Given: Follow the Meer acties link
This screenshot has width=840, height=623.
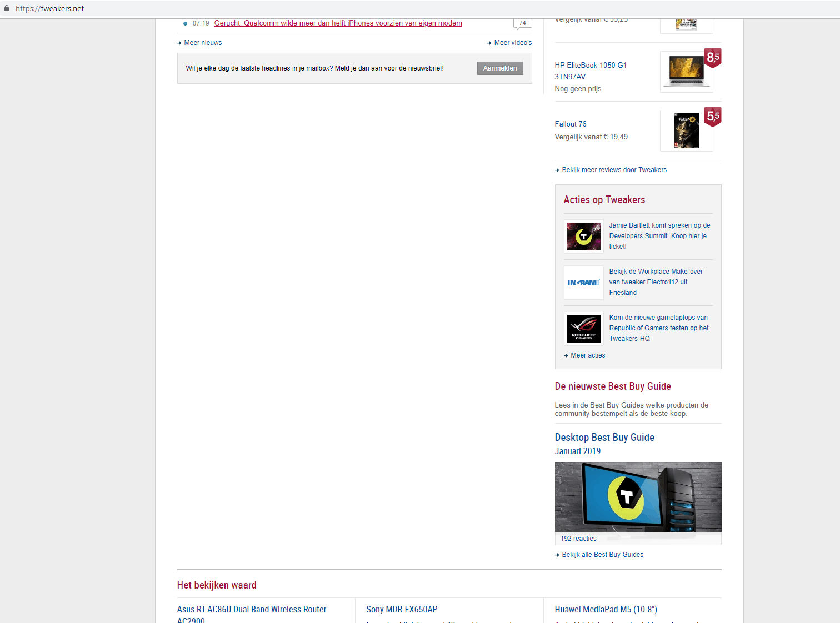Looking at the screenshot, I should tap(588, 355).
